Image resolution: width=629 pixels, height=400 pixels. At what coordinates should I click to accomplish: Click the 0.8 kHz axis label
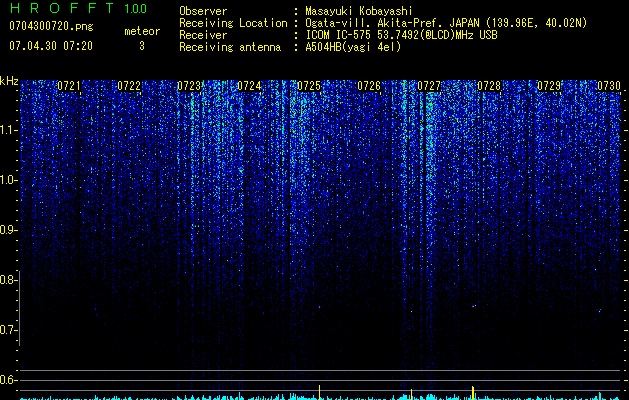pos(8,280)
